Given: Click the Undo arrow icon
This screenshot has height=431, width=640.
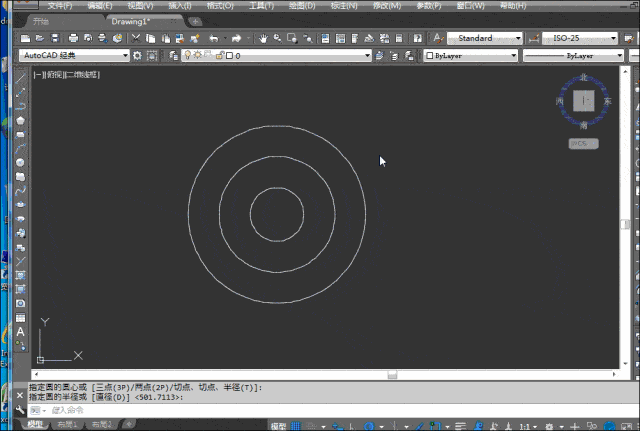Looking at the screenshot, I should tap(214, 38).
